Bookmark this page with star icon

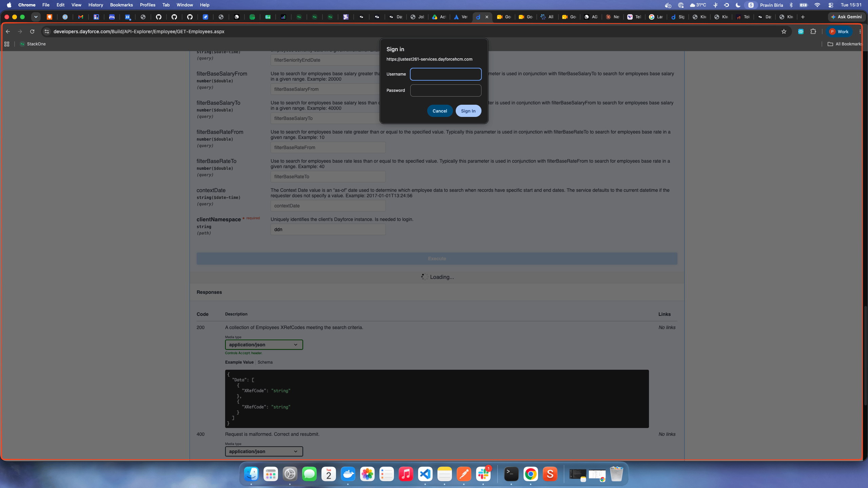click(784, 32)
